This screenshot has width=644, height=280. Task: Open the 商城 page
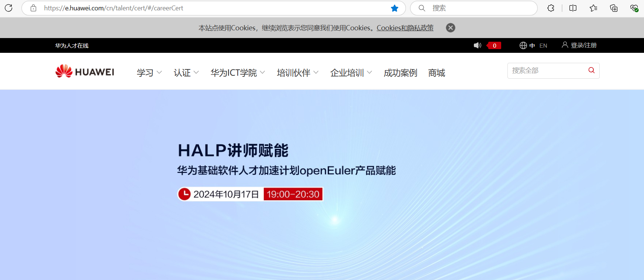point(437,73)
